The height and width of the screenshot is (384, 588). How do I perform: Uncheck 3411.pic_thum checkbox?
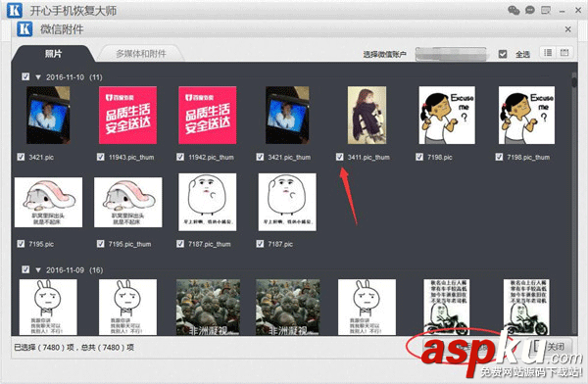[339, 157]
